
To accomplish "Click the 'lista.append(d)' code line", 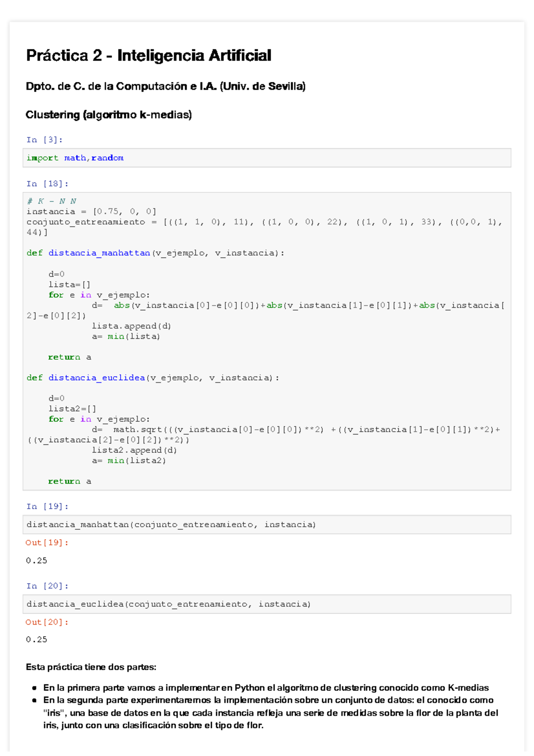I will point(131,326).
